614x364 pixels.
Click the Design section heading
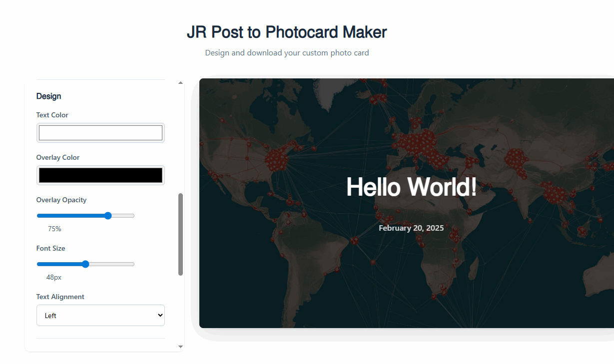48,96
